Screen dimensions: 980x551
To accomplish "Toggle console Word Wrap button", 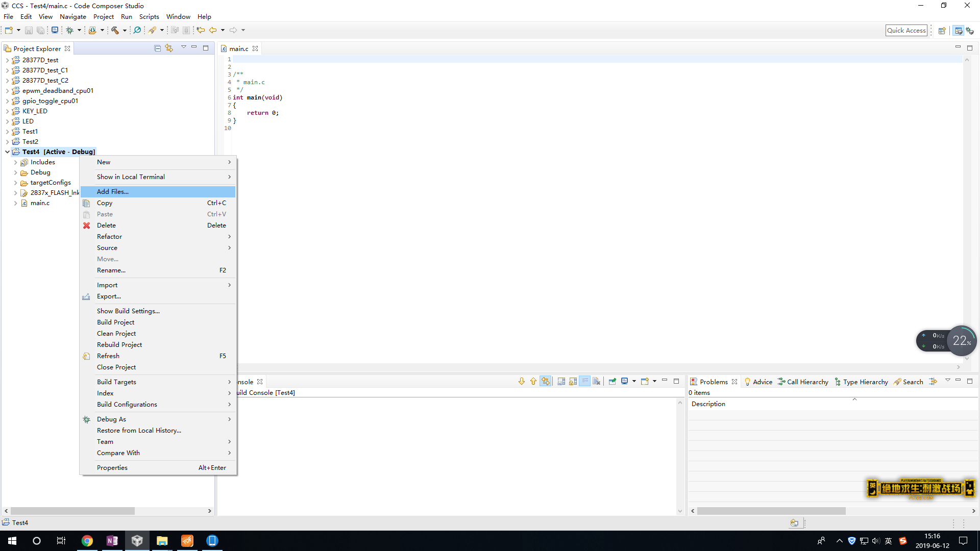I will click(584, 382).
